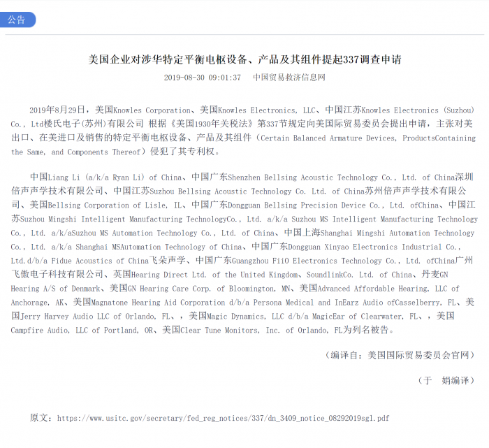Screen dimensions: 489x448
Task: Click Dongguan Bellsing Precision Device Co., Ltd.
Action: 316,205
